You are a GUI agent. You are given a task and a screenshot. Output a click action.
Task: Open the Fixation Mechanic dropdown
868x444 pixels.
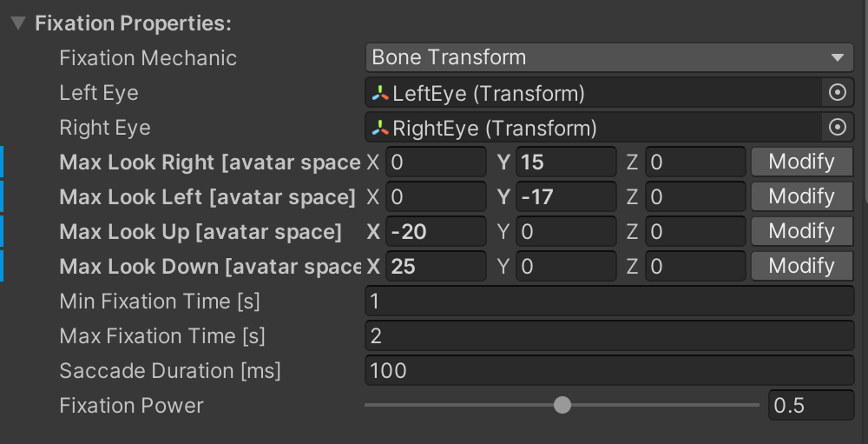tap(609, 57)
